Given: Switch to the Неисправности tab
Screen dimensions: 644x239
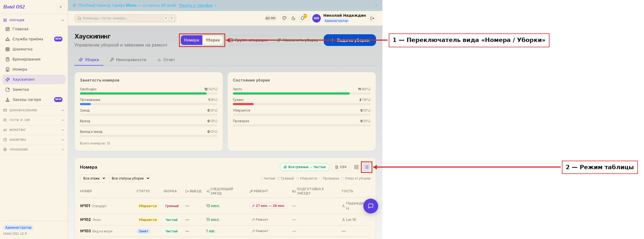Looking at the screenshot, I should [128, 60].
